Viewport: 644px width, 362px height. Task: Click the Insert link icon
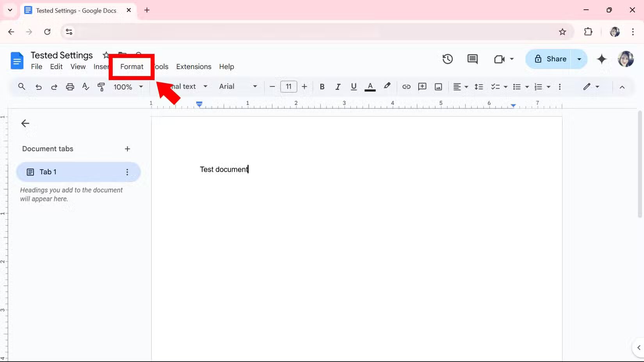click(x=406, y=87)
